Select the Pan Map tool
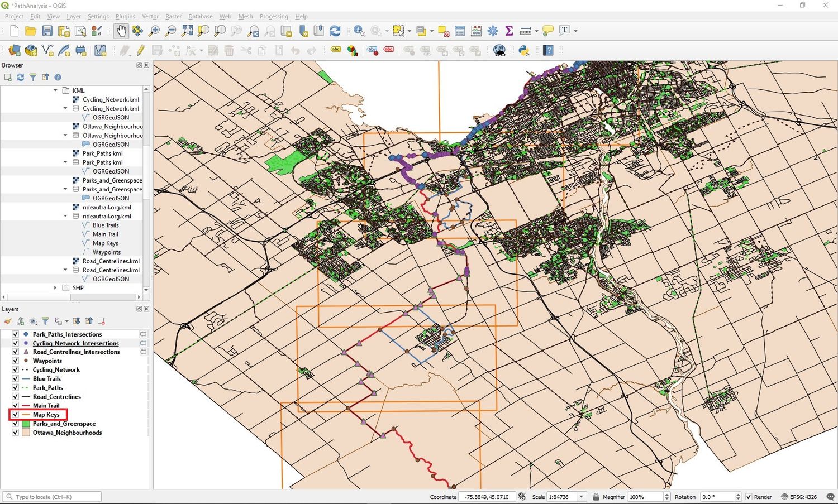The height and width of the screenshot is (504, 838). pos(121,31)
